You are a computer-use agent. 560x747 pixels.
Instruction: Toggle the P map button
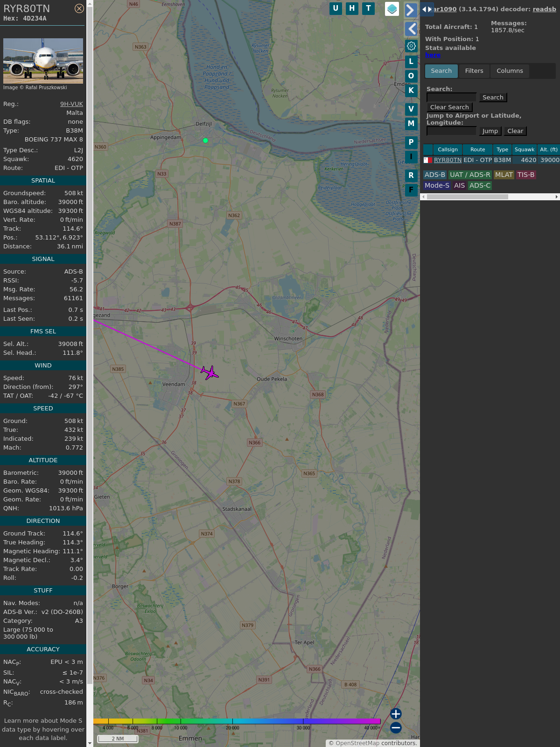click(x=411, y=142)
